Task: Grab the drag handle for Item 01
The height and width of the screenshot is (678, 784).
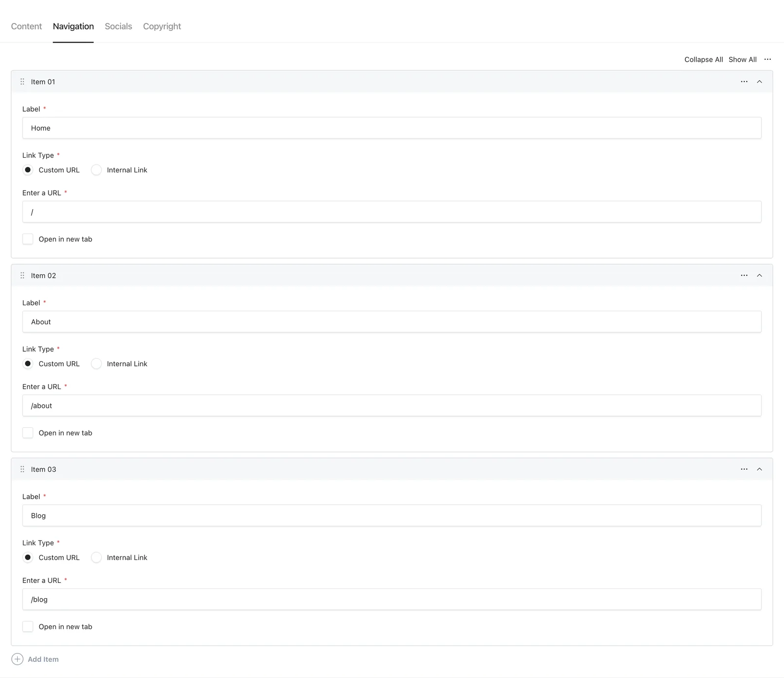Action: click(x=22, y=82)
